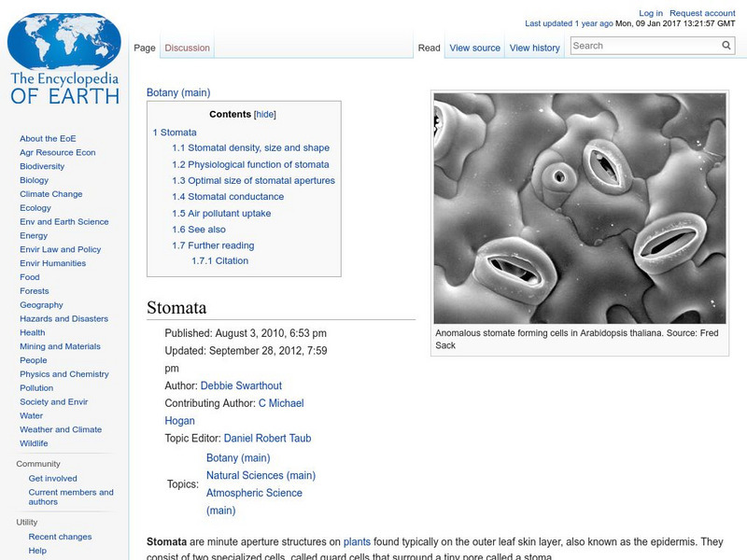Hide the Contents table using hide toggle

[x=265, y=114]
